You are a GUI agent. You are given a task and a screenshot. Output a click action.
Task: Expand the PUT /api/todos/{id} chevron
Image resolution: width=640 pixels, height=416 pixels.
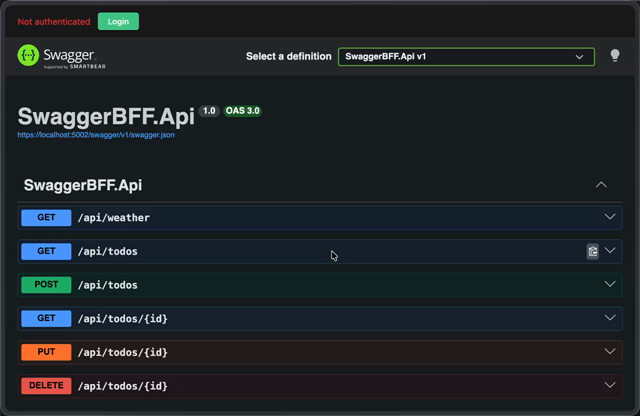(x=610, y=351)
